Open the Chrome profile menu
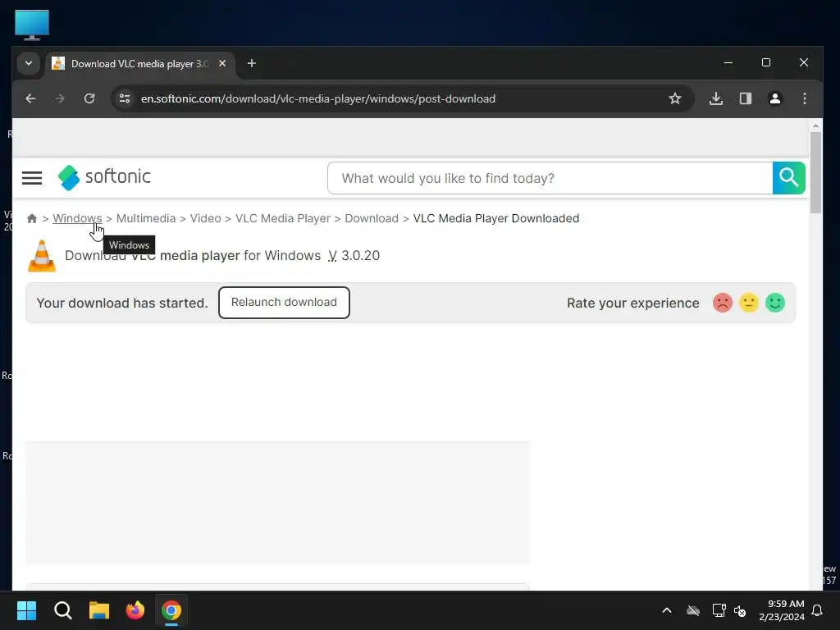The width and height of the screenshot is (840, 630). (774, 98)
